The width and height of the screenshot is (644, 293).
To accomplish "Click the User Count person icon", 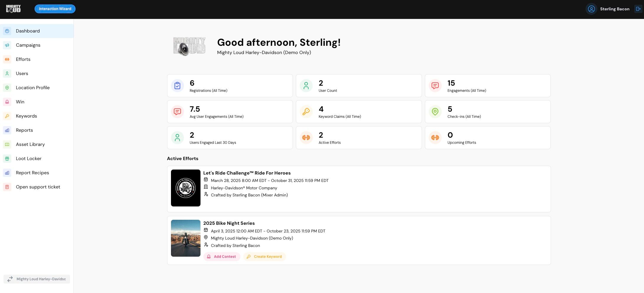I will (306, 86).
